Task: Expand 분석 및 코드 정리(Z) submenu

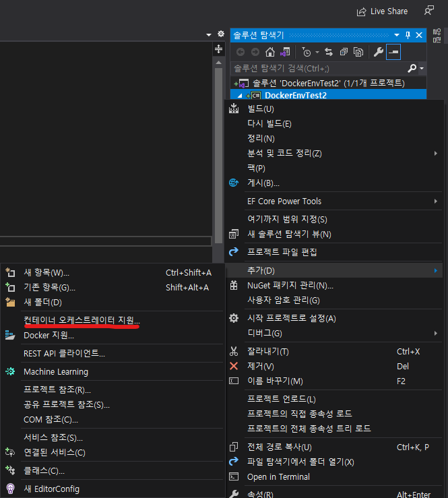Action: (333, 154)
